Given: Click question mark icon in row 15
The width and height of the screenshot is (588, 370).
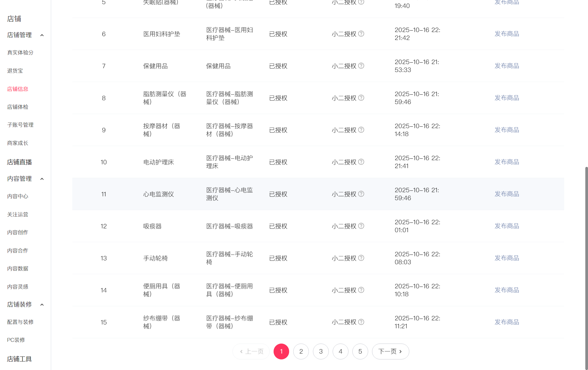Looking at the screenshot, I should (x=361, y=322).
